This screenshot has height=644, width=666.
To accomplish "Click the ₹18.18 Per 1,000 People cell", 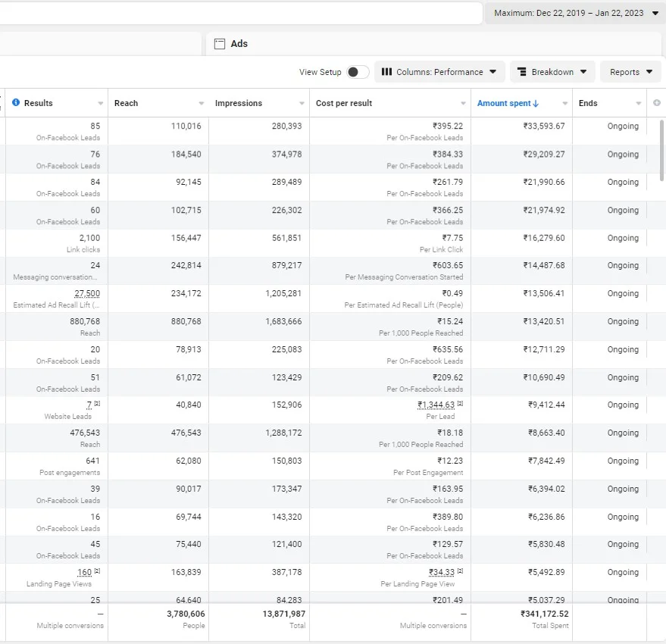I will point(450,433).
